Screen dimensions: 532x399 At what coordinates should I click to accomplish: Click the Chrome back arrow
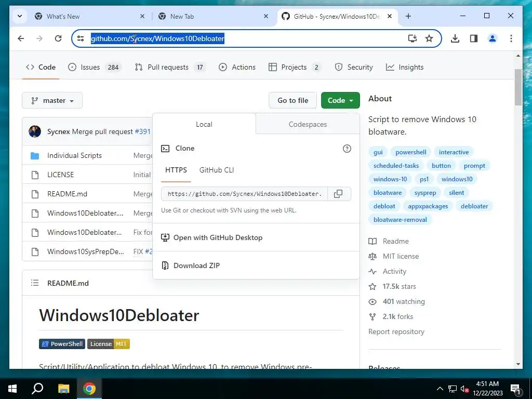pos(21,38)
